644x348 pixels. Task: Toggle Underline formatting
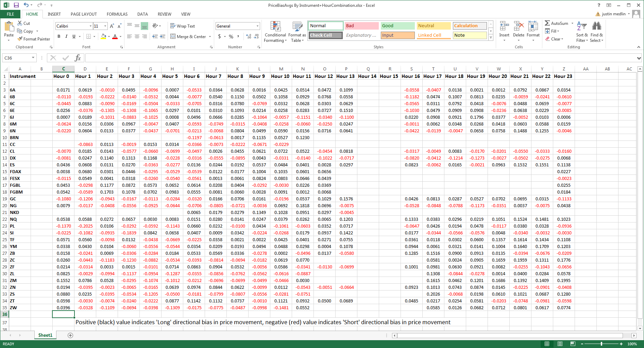74,36
